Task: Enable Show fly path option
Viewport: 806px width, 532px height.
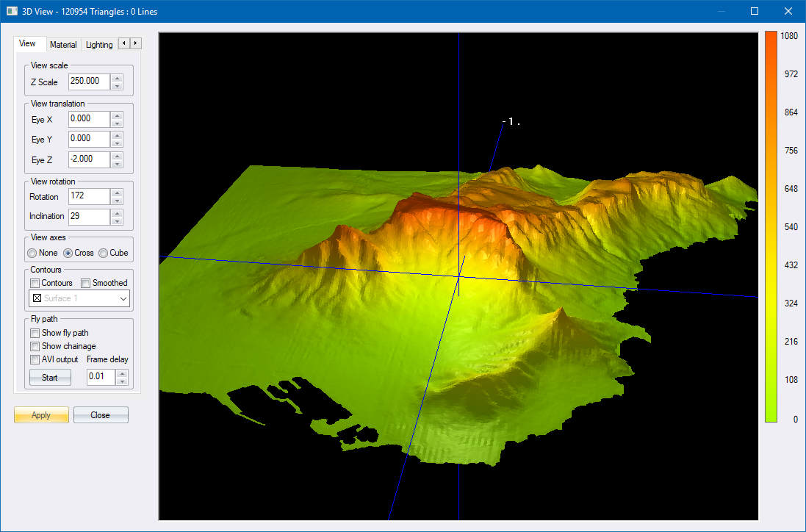Action: click(35, 333)
